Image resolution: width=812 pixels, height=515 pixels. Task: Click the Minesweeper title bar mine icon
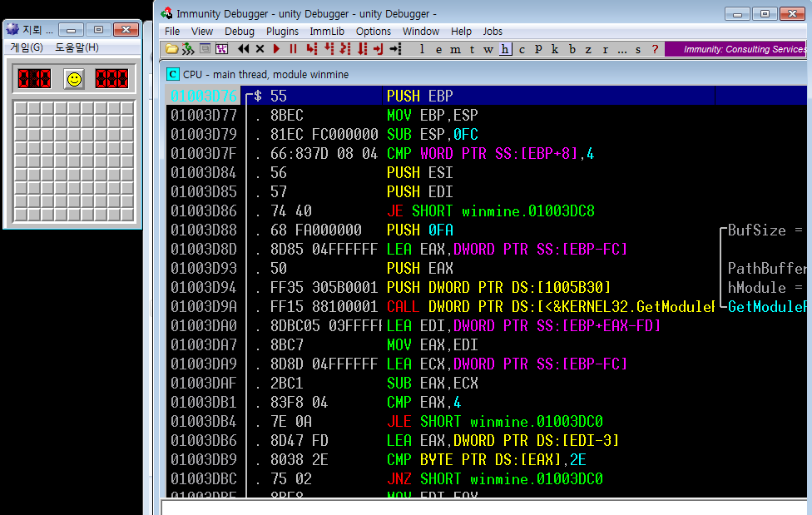coord(12,29)
